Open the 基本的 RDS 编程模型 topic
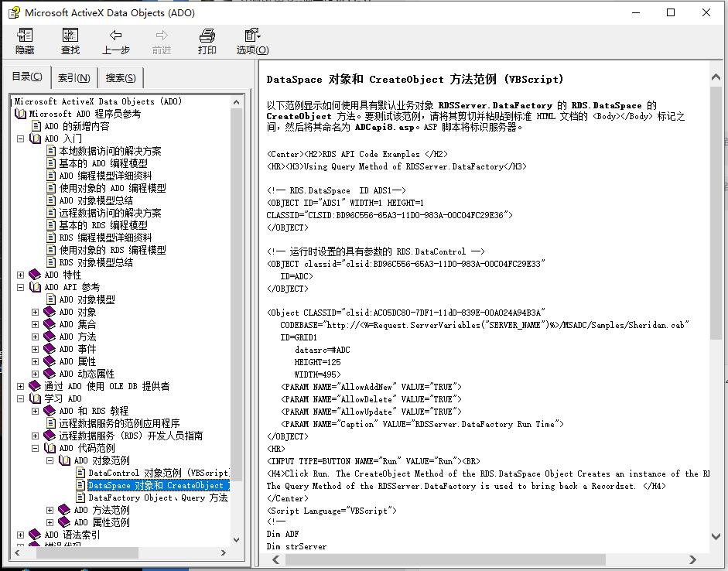This screenshot has width=728, height=571. 103,225
